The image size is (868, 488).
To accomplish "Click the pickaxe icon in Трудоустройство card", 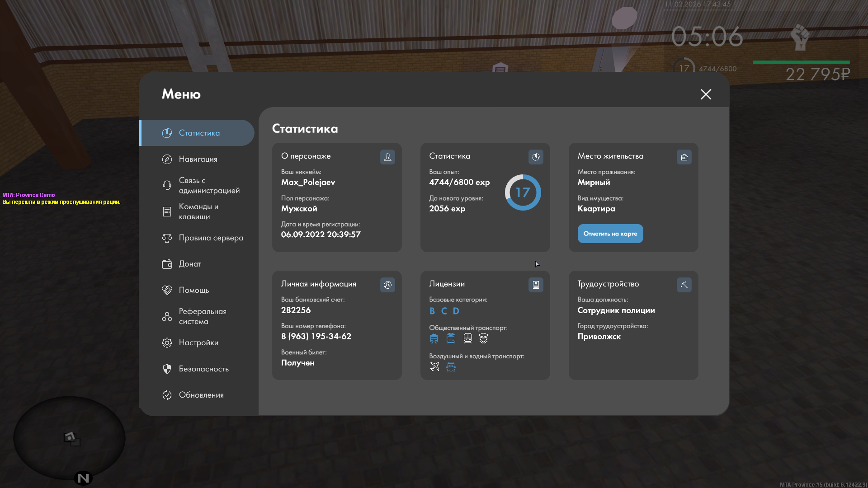I will (684, 285).
